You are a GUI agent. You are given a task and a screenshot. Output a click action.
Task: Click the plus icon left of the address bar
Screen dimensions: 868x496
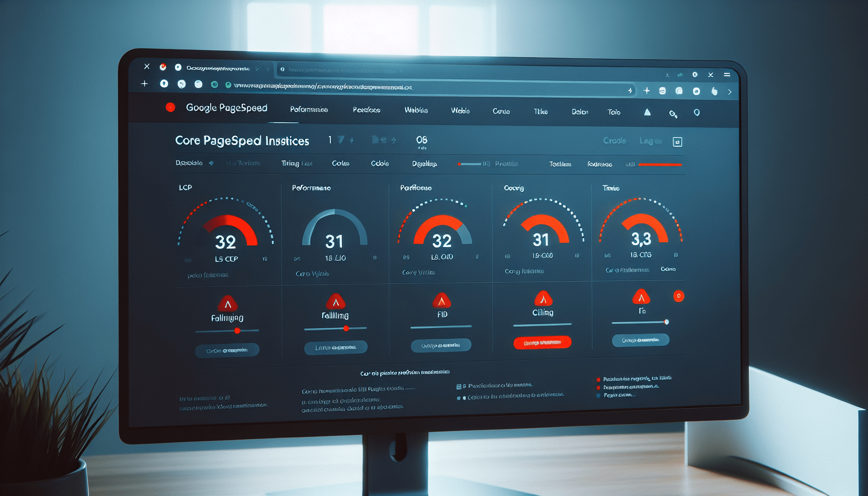click(144, 84)
